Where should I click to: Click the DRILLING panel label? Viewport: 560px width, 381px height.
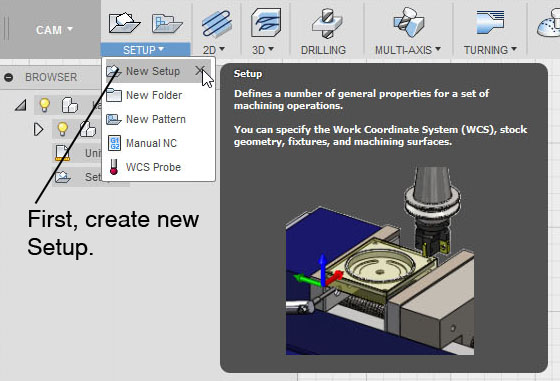tap(323, 50)
